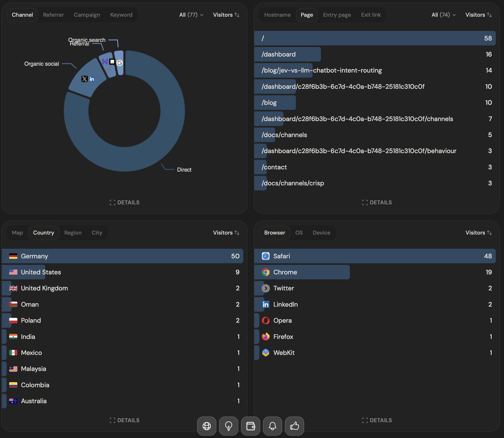Screen dimensions: 504x438
Task: Open the All (77) filter dropdown
Action: tap(192, 15)
